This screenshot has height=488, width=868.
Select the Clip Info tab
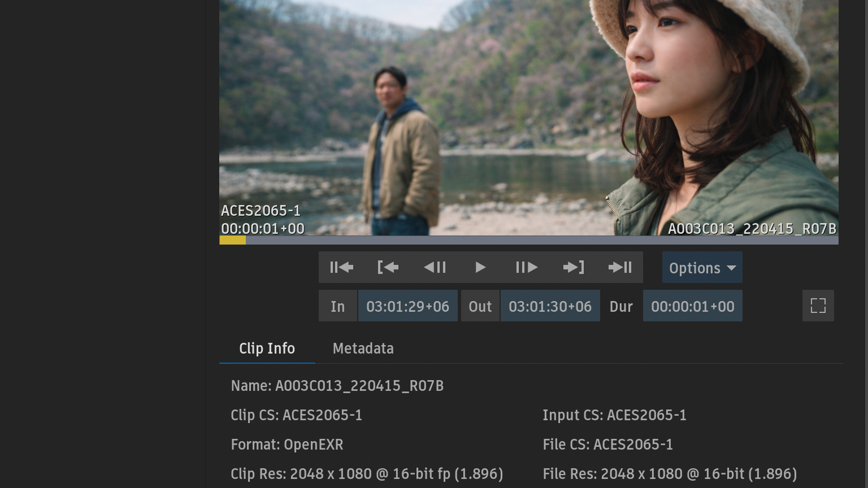click(x=267, y=348)
